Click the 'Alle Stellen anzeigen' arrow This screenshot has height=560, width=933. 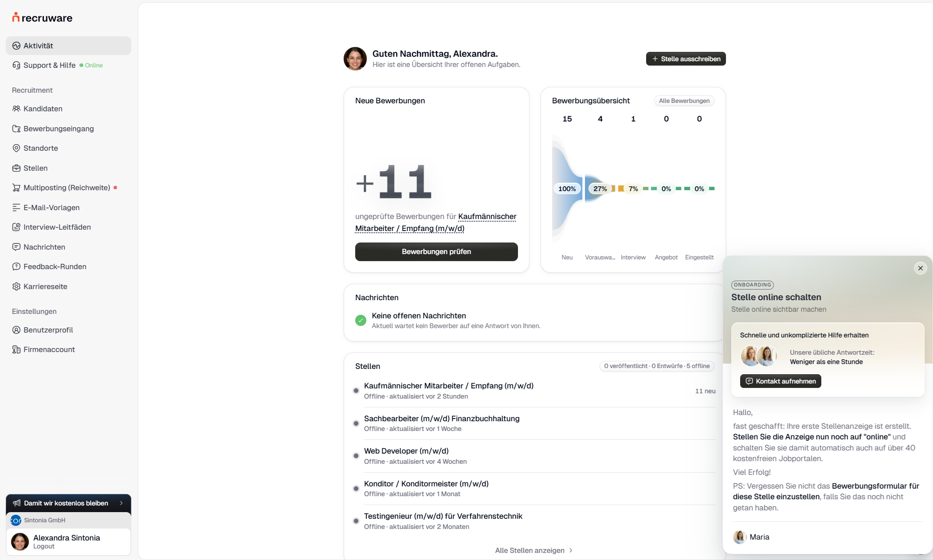coord(571,550)
